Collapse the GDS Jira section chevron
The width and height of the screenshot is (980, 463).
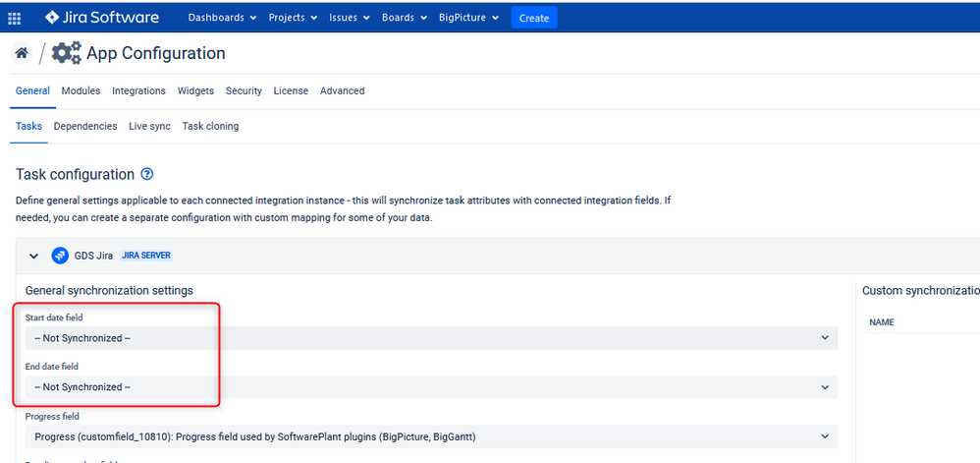(x=33, y=256)
